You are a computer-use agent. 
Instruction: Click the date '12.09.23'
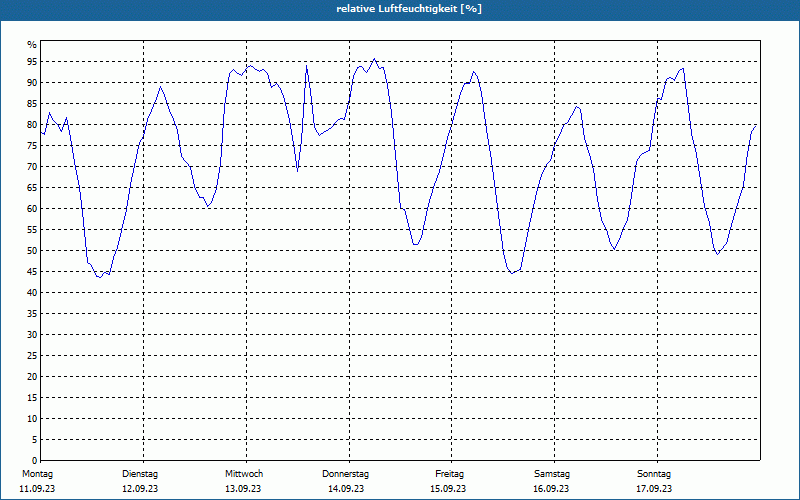tap(140, 489)
